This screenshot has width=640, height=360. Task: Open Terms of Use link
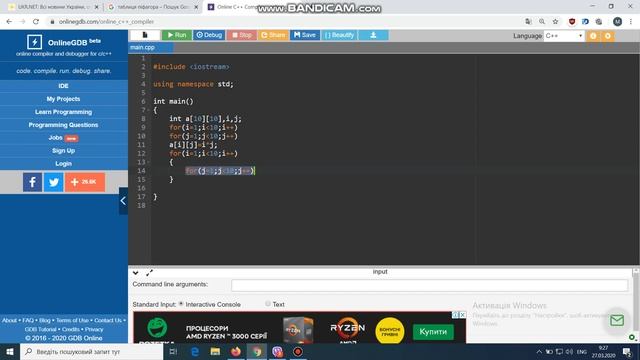pos(72,320)
